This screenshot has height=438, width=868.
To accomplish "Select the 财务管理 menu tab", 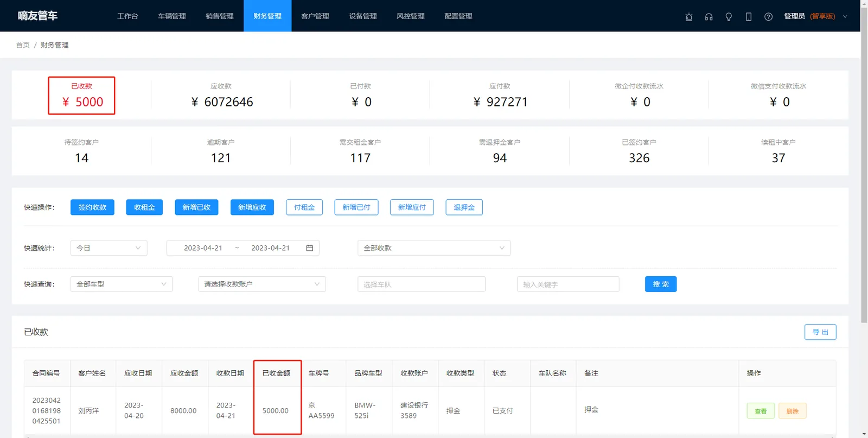I will (267, 16).
